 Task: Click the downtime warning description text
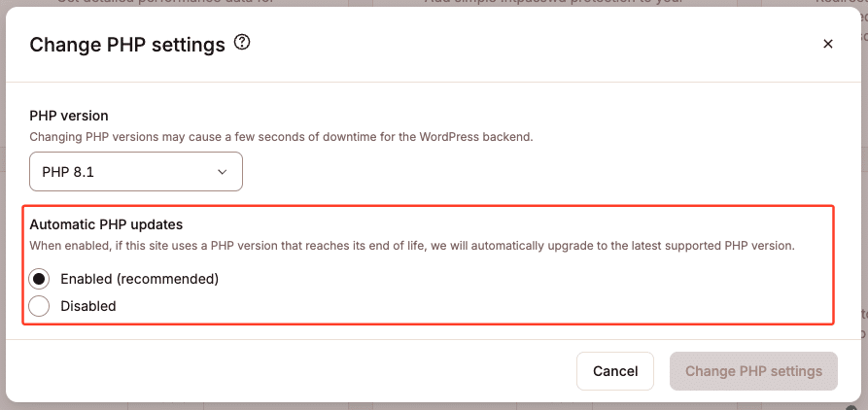281,137
